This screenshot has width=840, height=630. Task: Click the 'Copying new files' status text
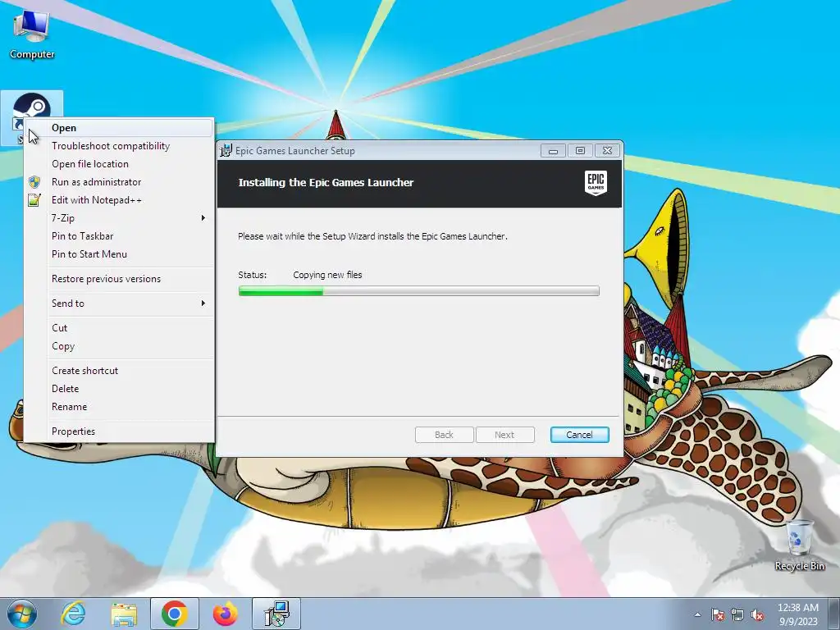pyautogui.click(x=327, y=275)
